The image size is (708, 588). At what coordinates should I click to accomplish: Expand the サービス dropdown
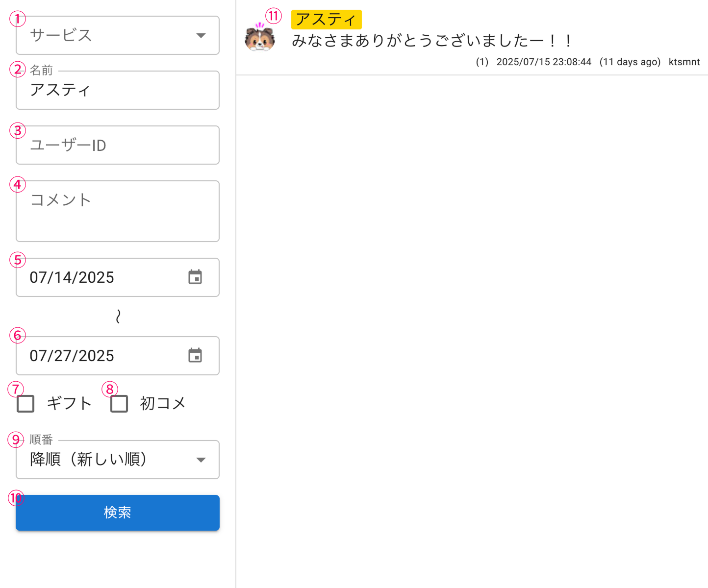coord(118,35)
